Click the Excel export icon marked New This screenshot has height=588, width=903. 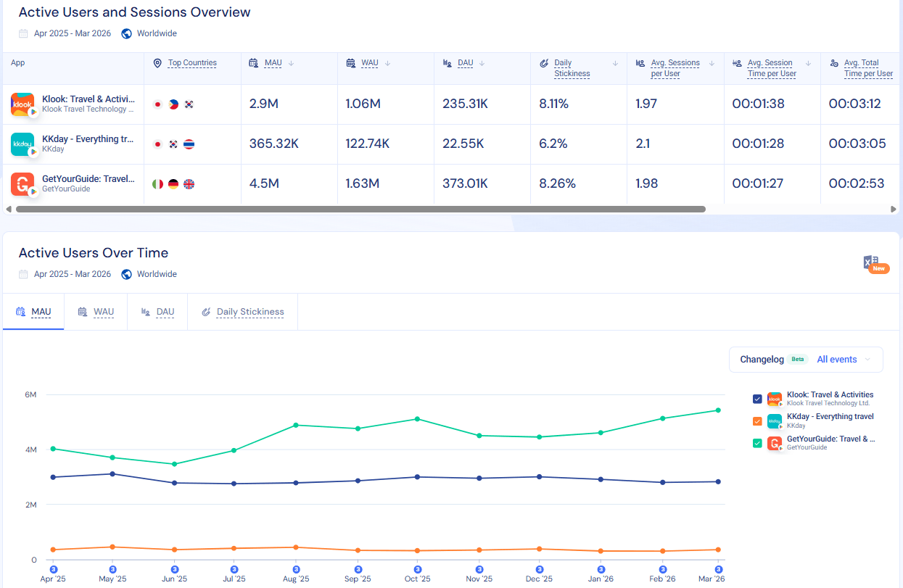tap(875, 264)
